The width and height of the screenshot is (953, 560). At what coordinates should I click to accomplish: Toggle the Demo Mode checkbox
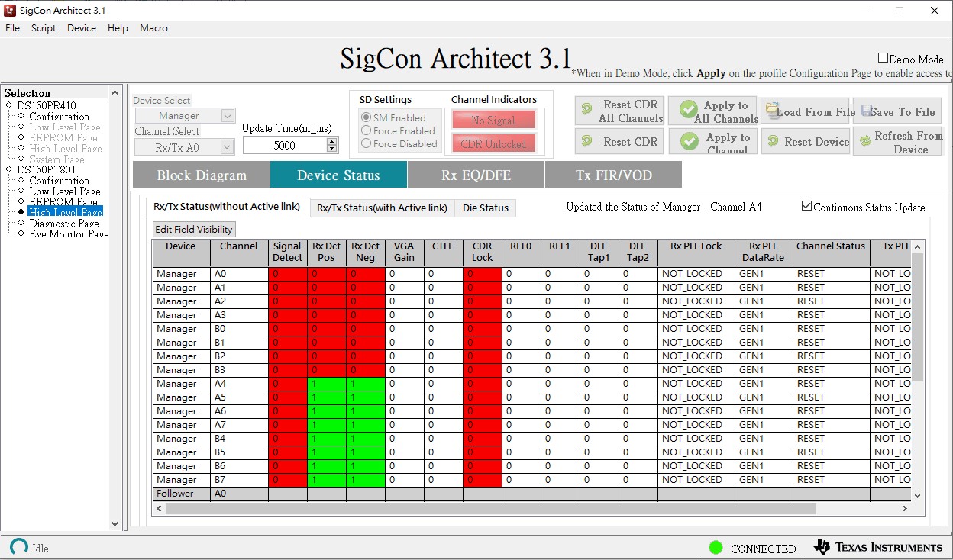tap(883, 58)
